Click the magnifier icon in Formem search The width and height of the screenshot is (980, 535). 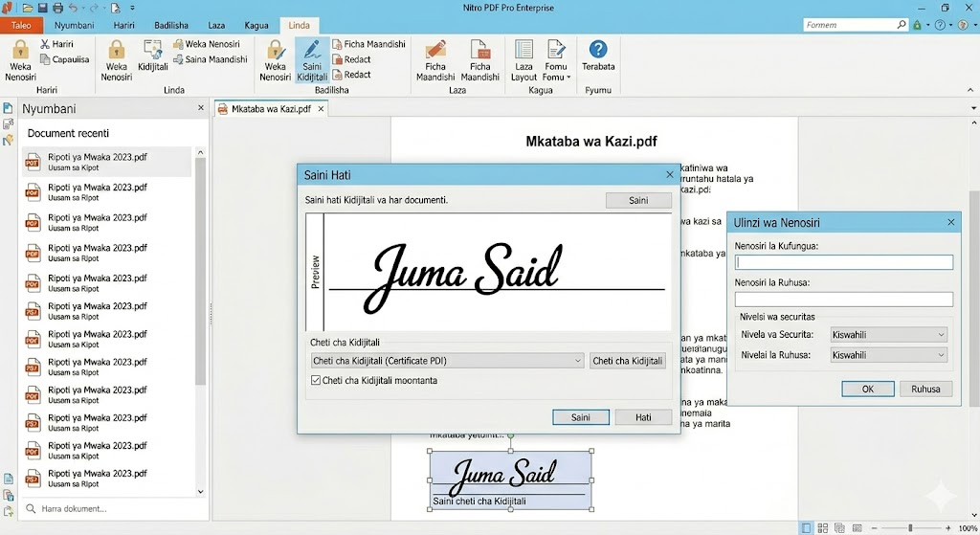(901, 24)
